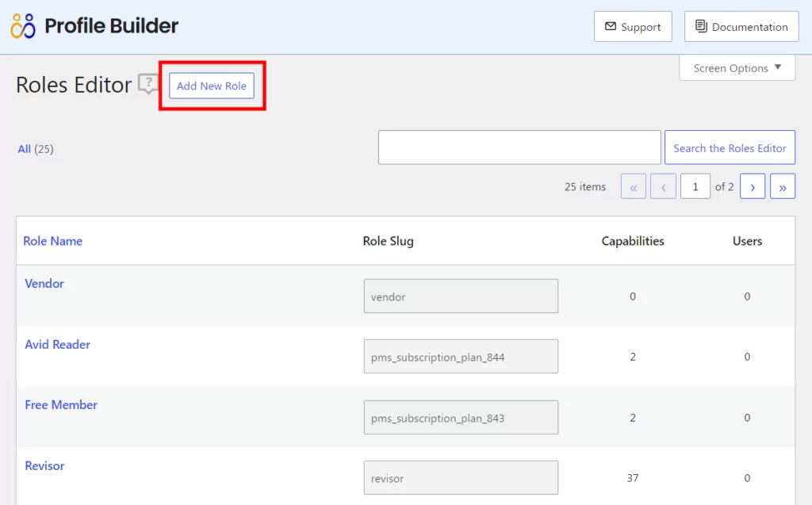
Task: Focus the roles search text field
Action: 519,148
